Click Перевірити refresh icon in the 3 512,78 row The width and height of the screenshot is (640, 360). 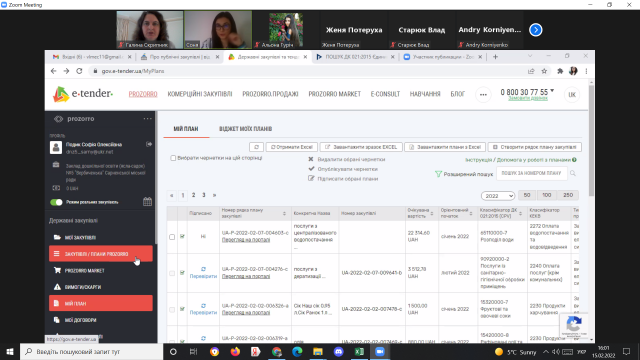[203, 269]
